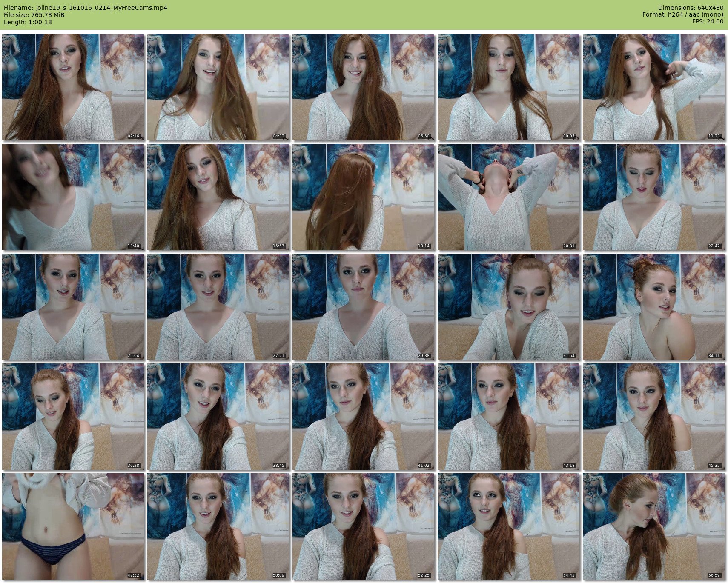Open the thumbnail labeled 11:23
Screen dimensions: 728x583
(x=653, y=87)
